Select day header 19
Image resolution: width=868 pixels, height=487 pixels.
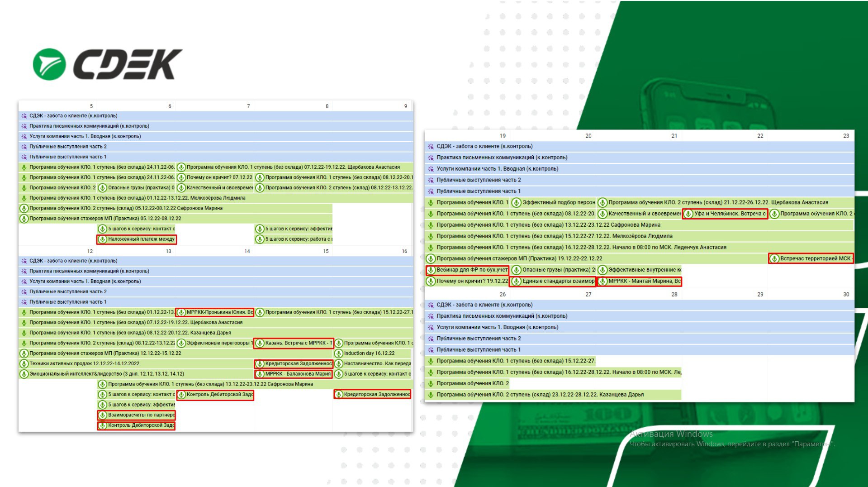pyautogui.click(x=503, y=136)
